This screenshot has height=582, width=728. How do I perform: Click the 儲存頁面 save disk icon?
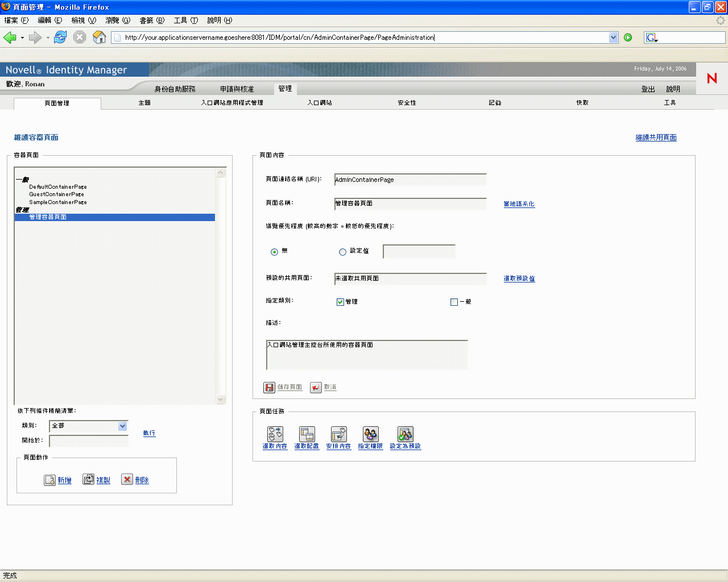coord(270,387)
